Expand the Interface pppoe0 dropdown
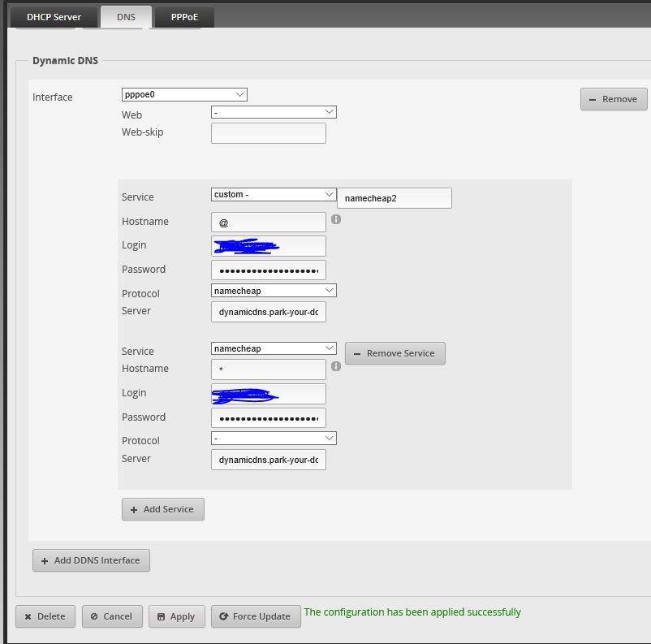Viewport: 651px width, 644px height. pos(184,95)
